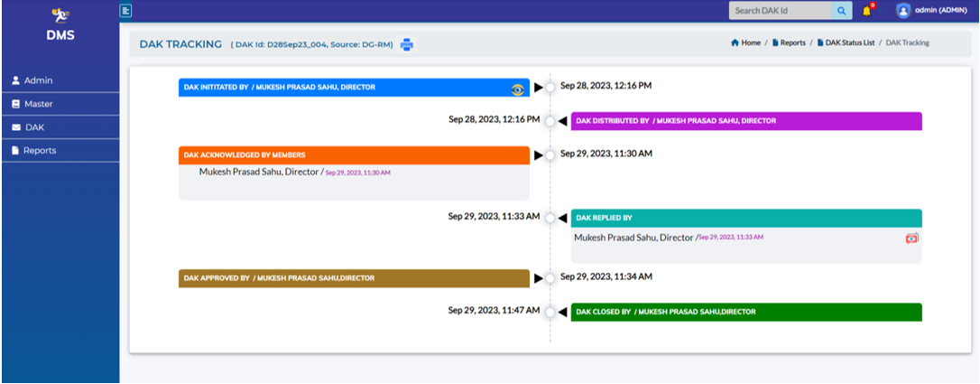Expand the Reports sidebar menu
The image size is (980, 384).
(40, 151)
